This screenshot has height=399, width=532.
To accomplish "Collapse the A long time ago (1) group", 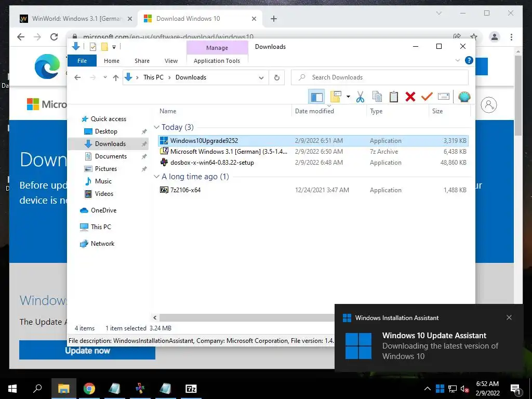I will coord(156,177).
